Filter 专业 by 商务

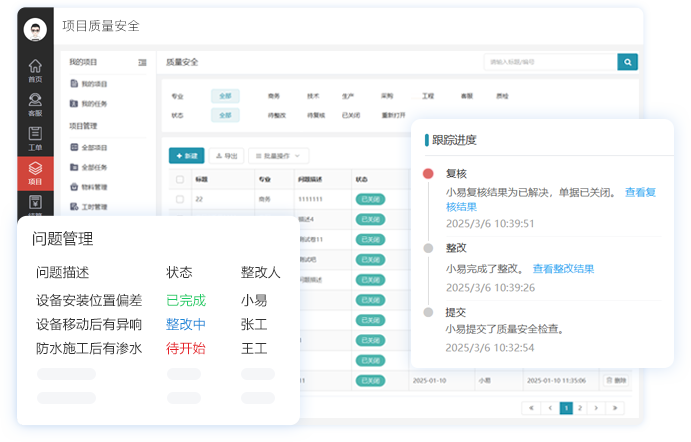274,96
